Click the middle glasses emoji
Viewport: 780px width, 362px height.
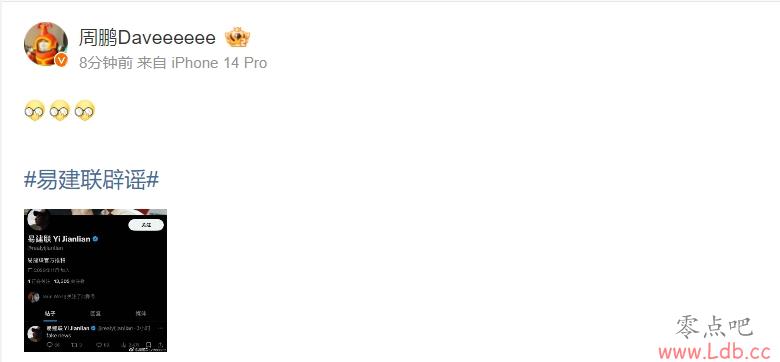(60, 111)
